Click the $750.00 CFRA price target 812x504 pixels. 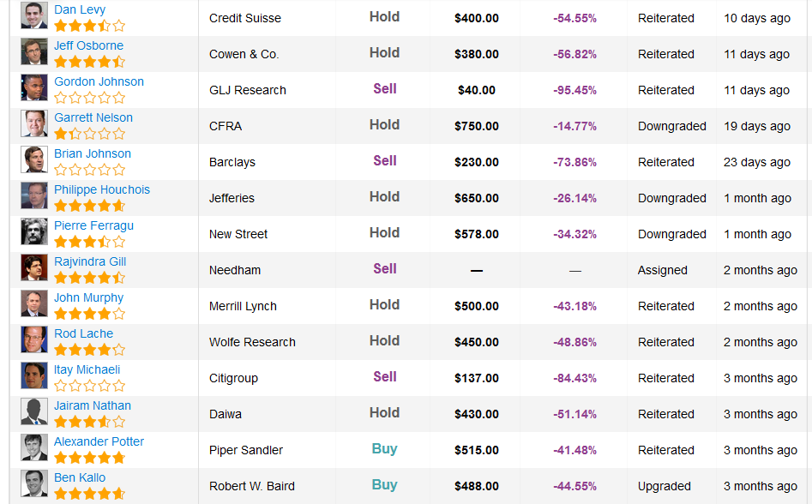coord(477,126)
